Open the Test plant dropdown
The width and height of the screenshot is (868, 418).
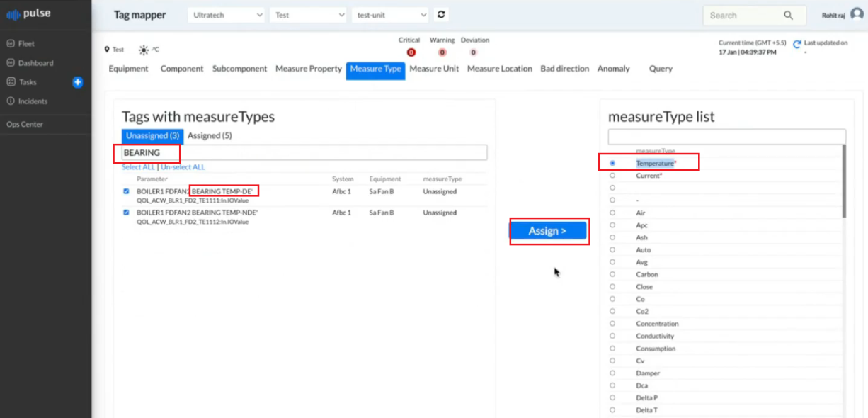[308, 15]
